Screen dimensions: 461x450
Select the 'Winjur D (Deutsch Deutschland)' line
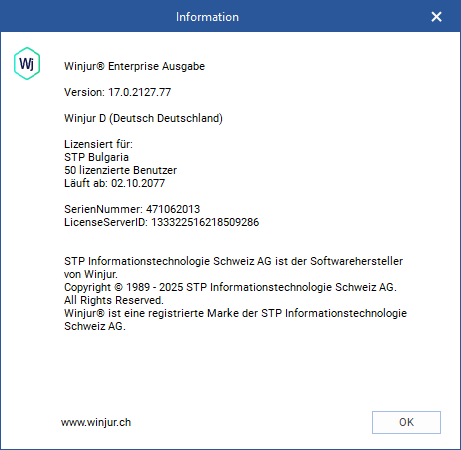point(143,118)
